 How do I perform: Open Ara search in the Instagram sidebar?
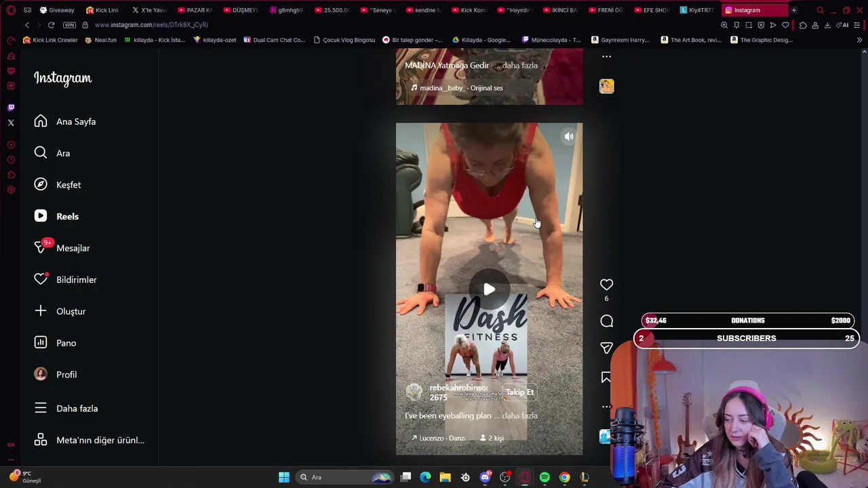coord(52,153)
